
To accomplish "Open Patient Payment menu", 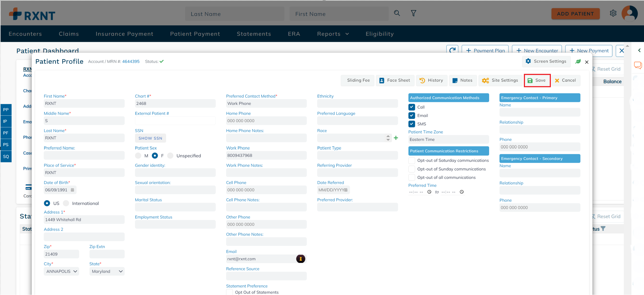I will pos(195,34).
